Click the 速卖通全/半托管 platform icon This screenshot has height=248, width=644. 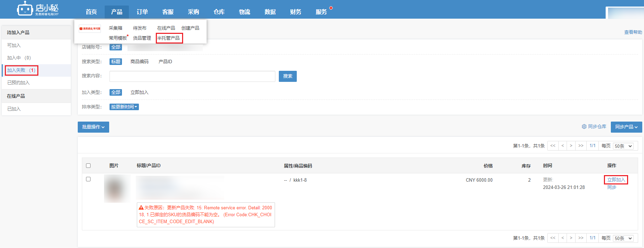click(x=90, y=29)
